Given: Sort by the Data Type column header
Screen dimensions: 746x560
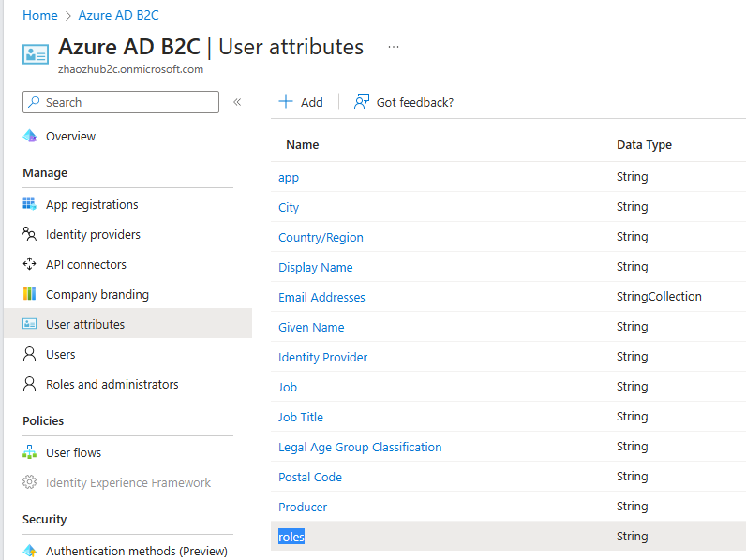Looking at the screenshot, I should [x=644, y=144].
